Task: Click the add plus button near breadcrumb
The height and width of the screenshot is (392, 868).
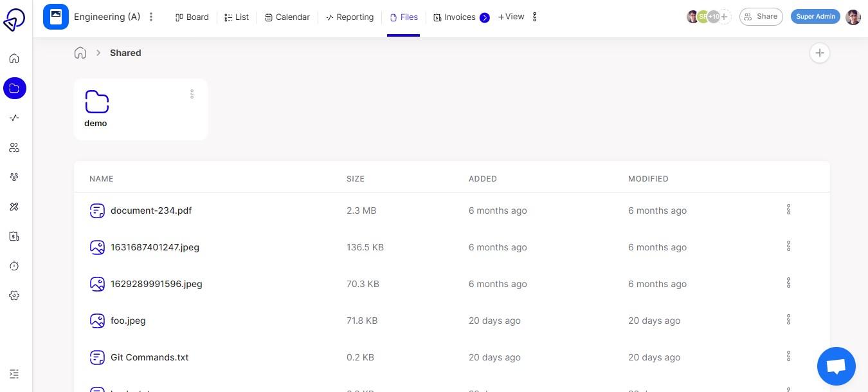Action: (819, 53)
